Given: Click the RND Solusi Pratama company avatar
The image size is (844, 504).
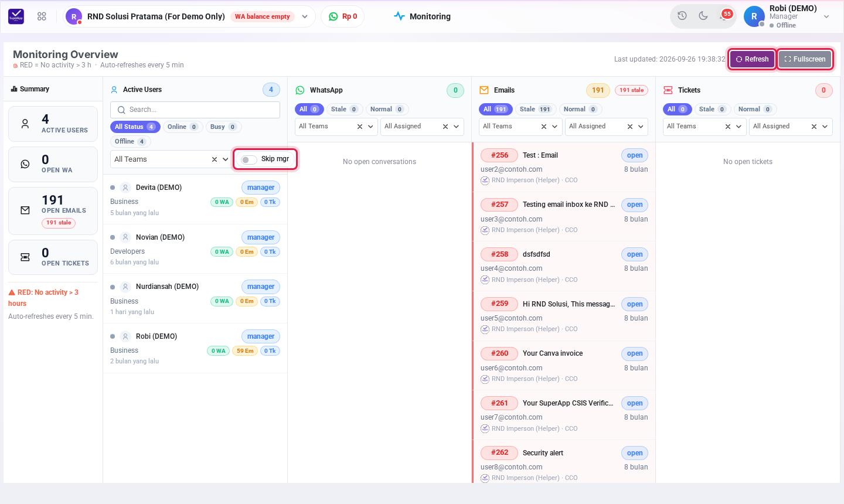Looking at the screenshot, I should [x=74, y=16].
